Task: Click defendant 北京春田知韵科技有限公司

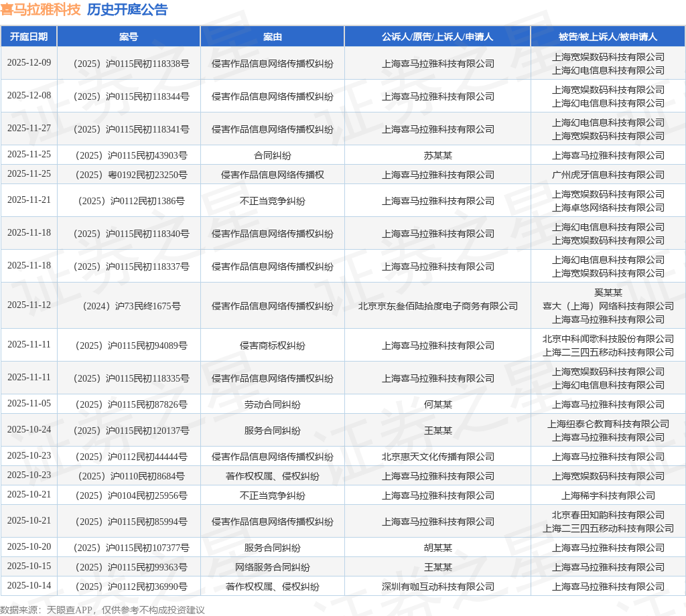Action: (608, 515)
